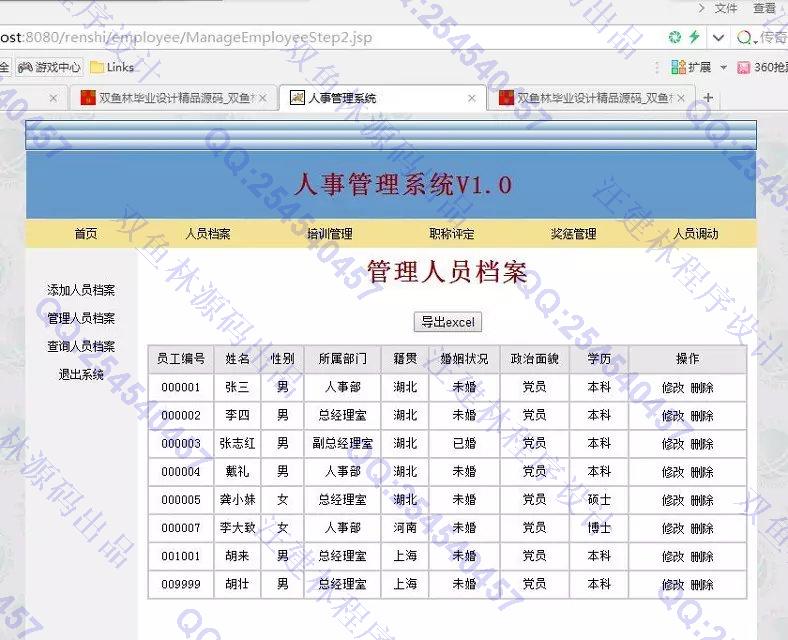This screenshot has height=640, width=788.
Task: Open 职称评定 navigation item
Action: coord(451,234)
